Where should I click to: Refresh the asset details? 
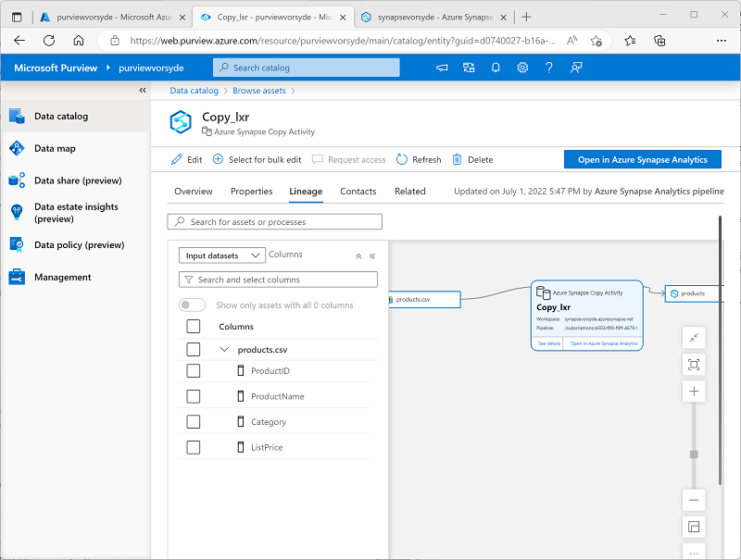point(419,159)
